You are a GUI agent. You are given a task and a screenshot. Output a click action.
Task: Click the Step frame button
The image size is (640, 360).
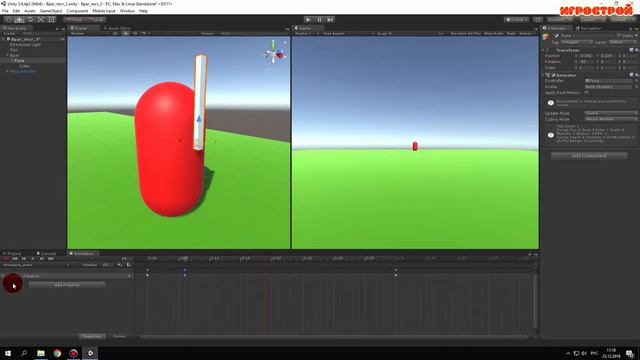[x=331, y=20]
